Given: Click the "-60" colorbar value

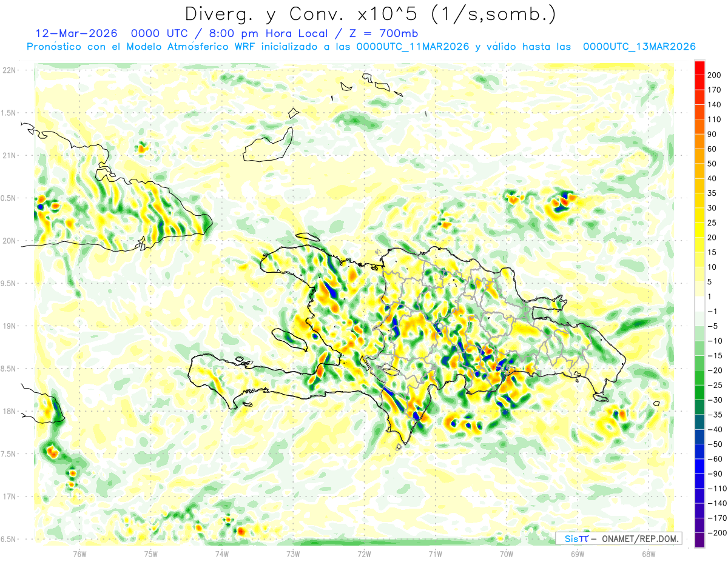Looking at the screenshot, I should [x=715, y=459].
